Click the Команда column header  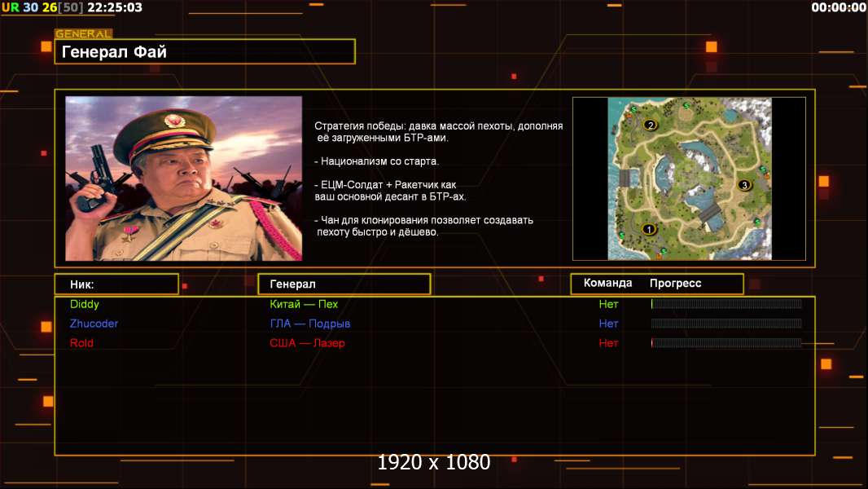[607, 283]
